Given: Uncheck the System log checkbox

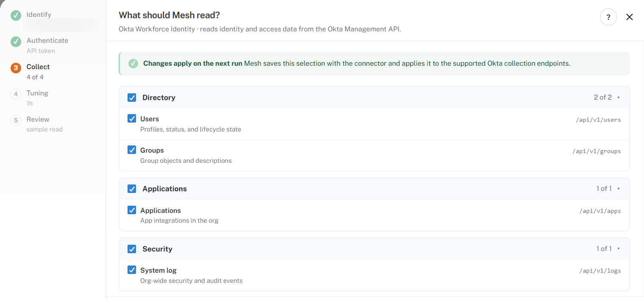Looking at the screenshot, I should [x=132, y=270].
